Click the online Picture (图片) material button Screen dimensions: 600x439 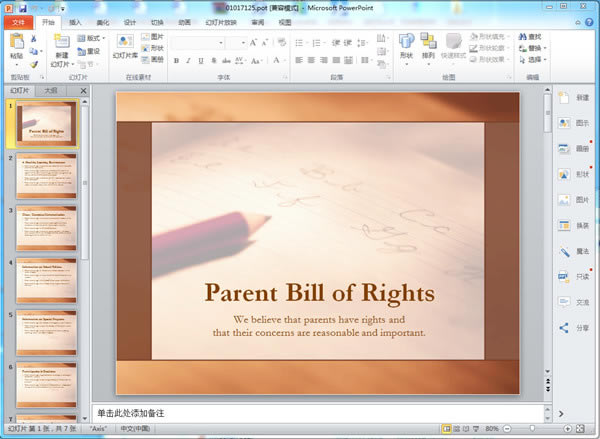(x=152, y=37)
